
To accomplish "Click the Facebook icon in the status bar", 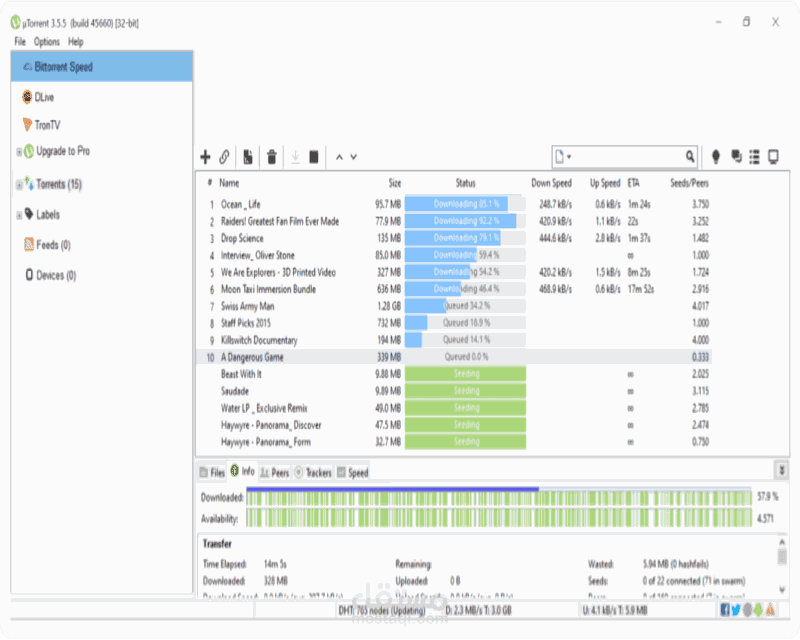I will 724,610.
